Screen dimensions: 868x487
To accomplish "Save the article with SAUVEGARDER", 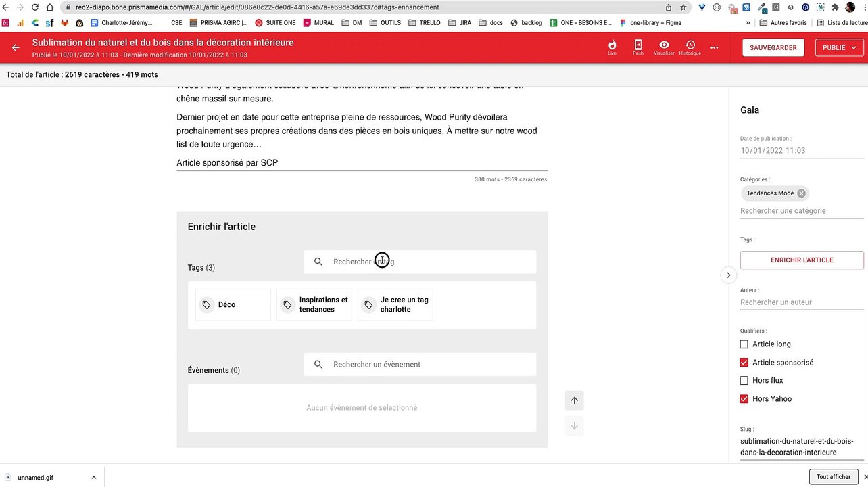I will pos(773,47).
